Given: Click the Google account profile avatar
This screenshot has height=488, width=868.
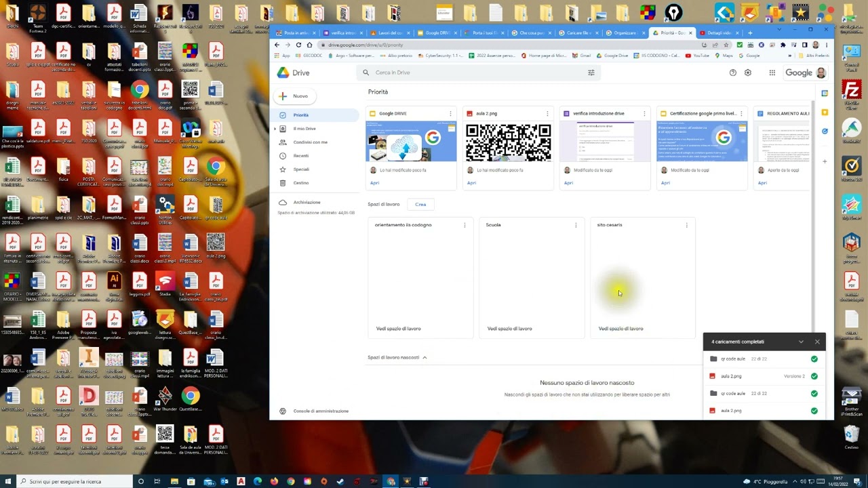Looking at the screenshot, I should pyautogui.click(x=821, y=73).
